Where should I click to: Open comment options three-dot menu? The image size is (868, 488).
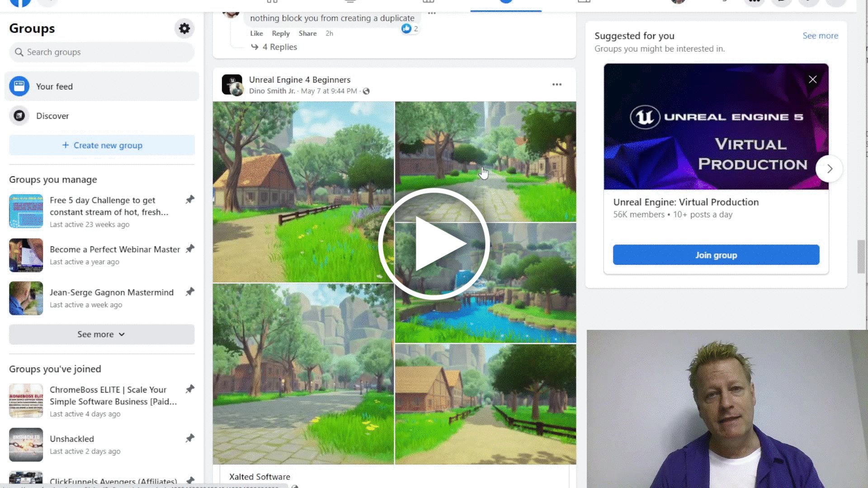432,13
